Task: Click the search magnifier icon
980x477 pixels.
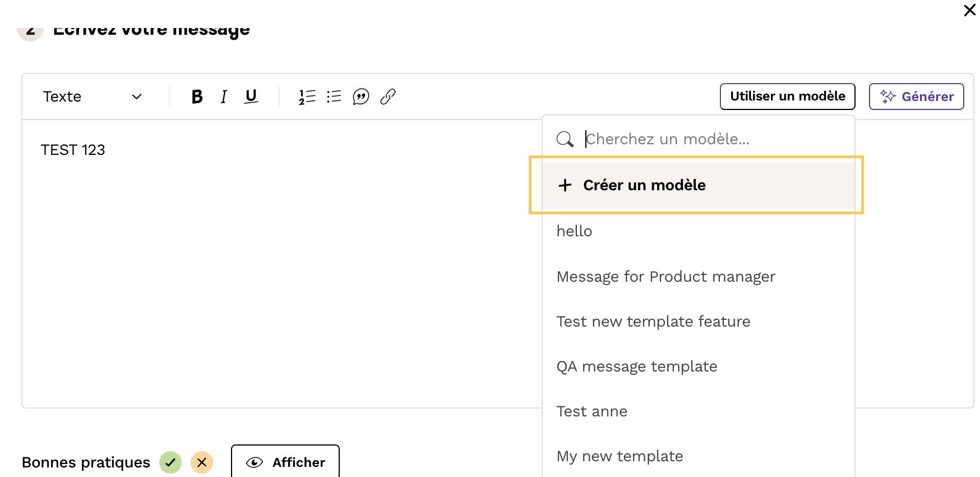Action: coord(565,139)
